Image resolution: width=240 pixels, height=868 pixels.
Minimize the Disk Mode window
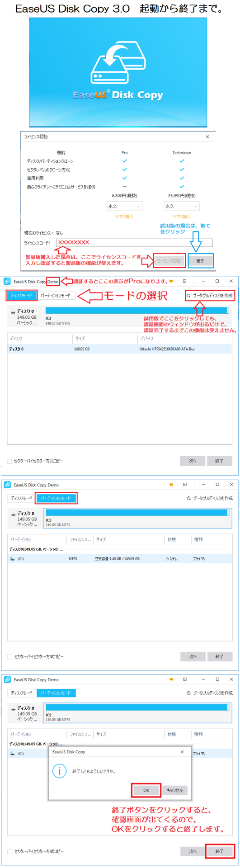click(203, 281)
